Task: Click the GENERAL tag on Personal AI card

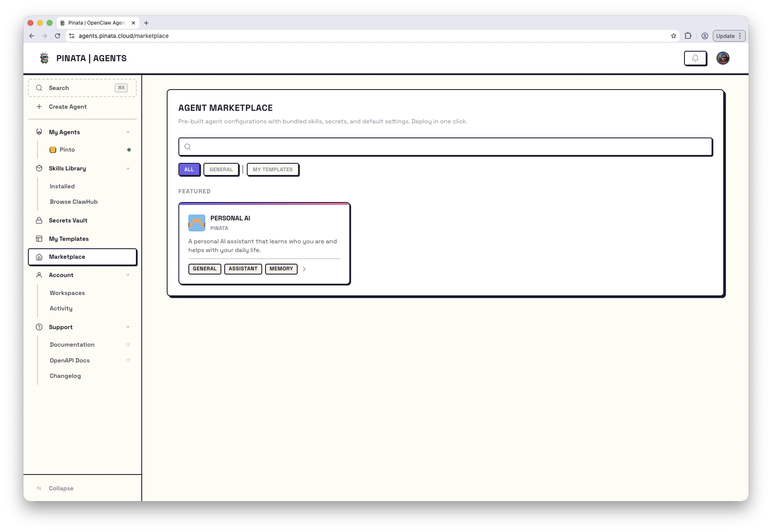Action: tap(205, 269)
